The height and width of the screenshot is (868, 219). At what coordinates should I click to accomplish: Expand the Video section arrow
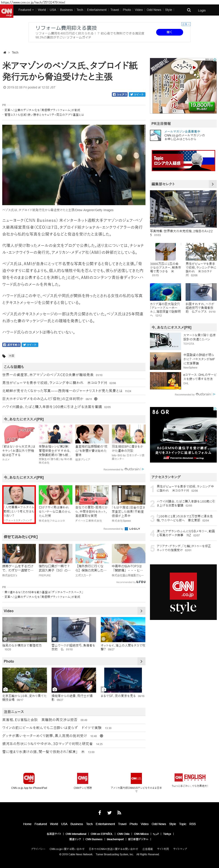coord(141,611)
